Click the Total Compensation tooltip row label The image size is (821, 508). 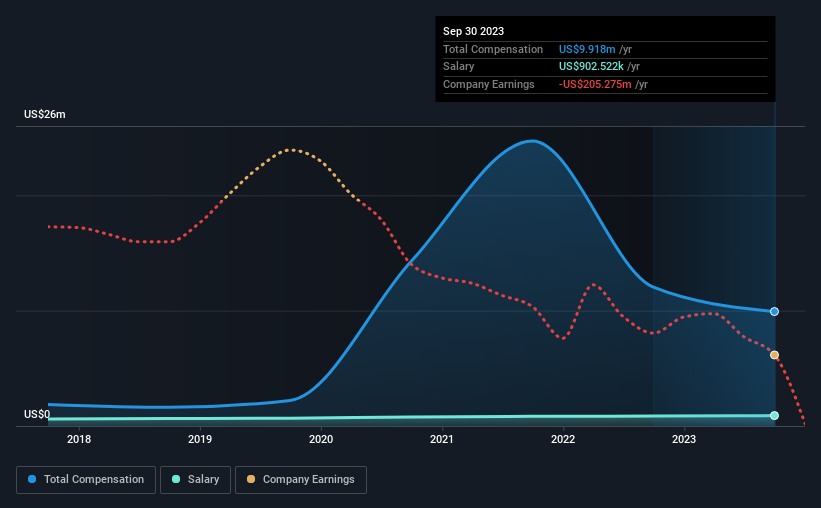(493, 49)
